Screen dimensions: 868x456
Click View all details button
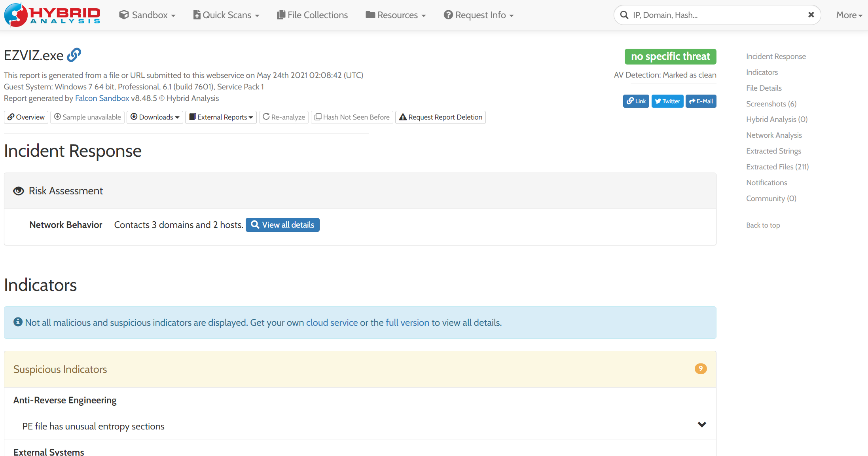pyautogui.click(x=282, y=225)
